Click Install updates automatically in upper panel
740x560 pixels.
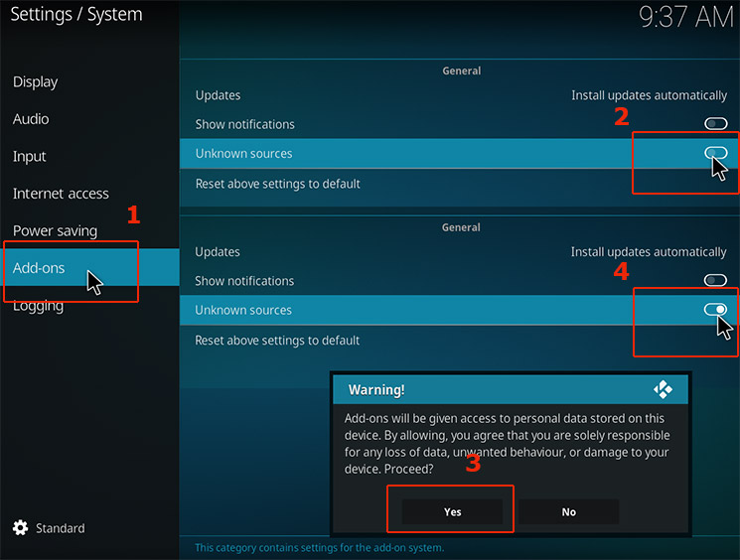tap(649, 95)
